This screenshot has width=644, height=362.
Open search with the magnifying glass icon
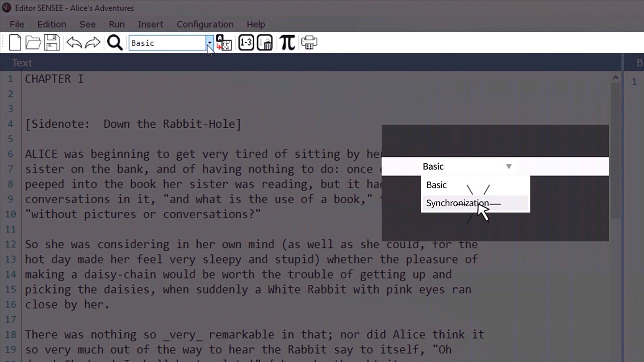[115, 43]
